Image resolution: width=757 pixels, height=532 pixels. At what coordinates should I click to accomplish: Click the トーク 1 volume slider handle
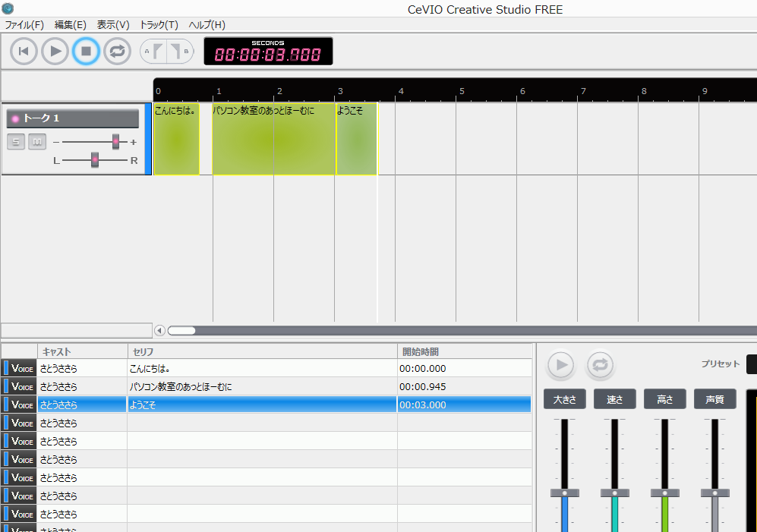115,141
